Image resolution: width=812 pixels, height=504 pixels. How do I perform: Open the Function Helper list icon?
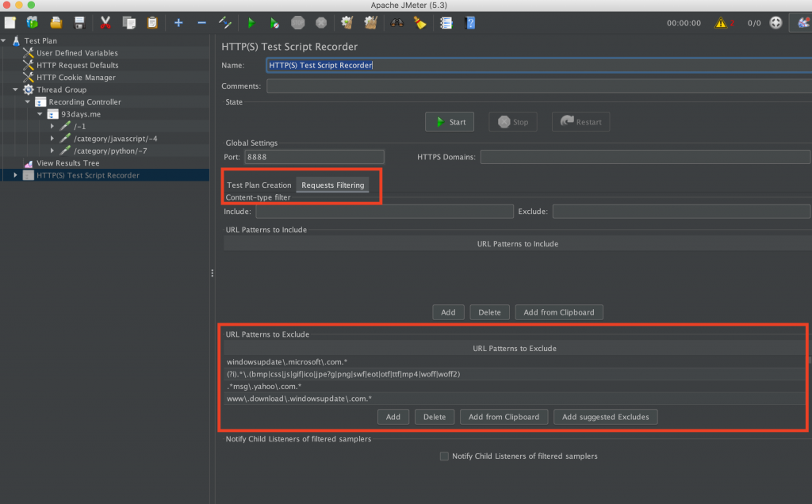446,23
